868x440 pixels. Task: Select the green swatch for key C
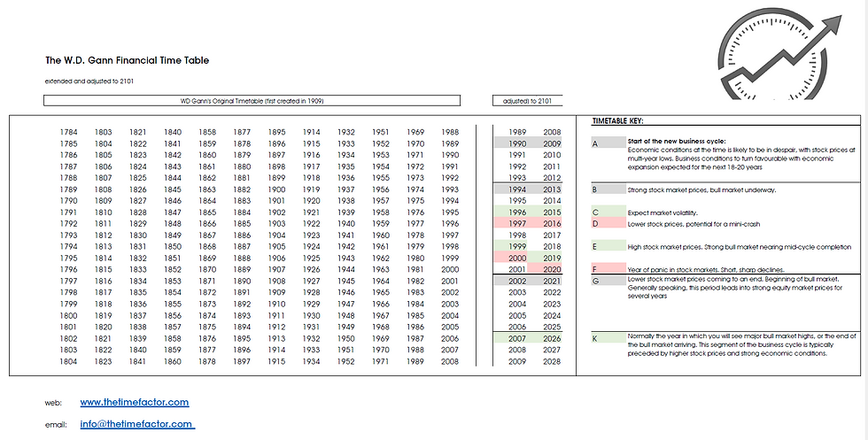608,212
